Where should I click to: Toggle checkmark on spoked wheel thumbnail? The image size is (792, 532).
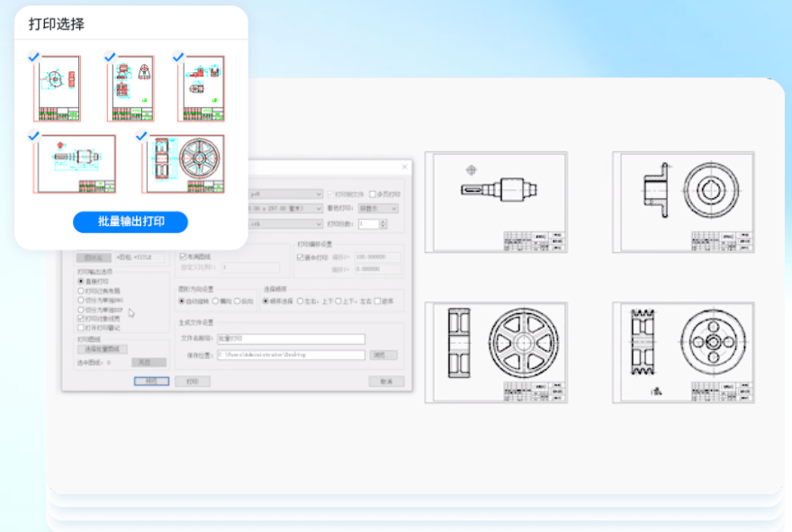tap(141, 135)
